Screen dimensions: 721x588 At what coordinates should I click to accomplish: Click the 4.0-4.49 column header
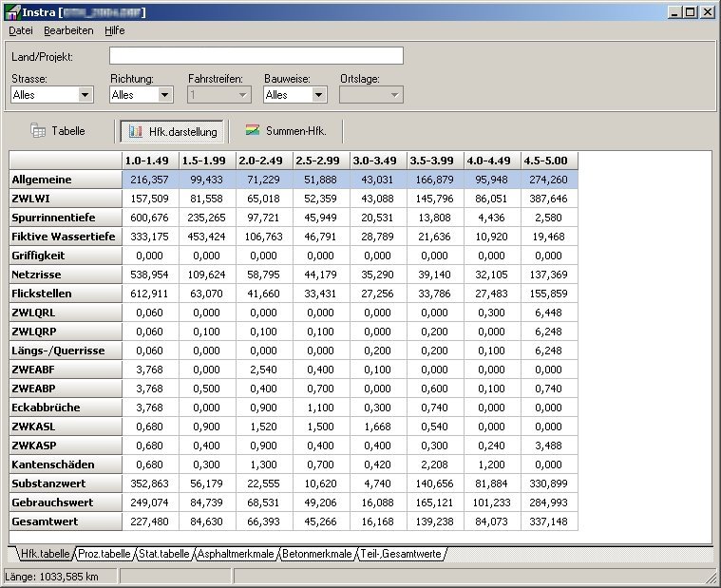point(492,161)
